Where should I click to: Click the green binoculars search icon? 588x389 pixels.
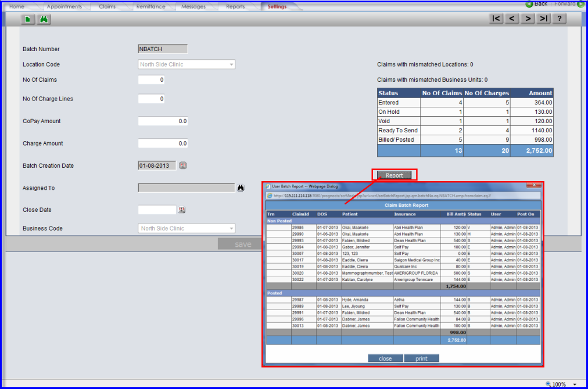pos(44,19)
